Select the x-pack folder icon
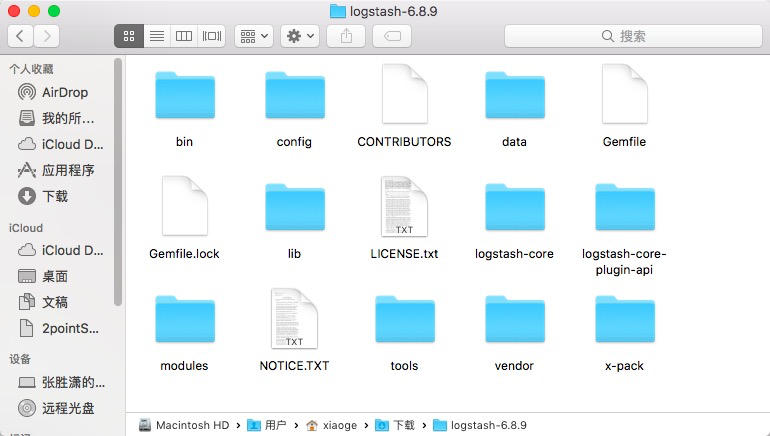Image resolution: width=770 pixels, height=436 pixels. pyautogui.click(x=625, y=319)
